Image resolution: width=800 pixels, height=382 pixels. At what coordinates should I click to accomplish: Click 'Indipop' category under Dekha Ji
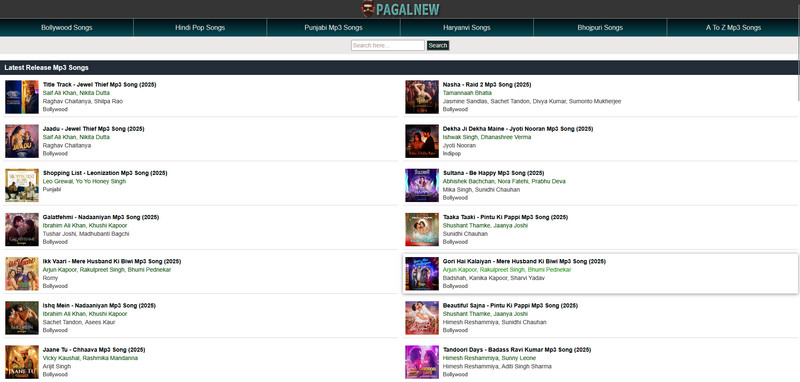452,154
